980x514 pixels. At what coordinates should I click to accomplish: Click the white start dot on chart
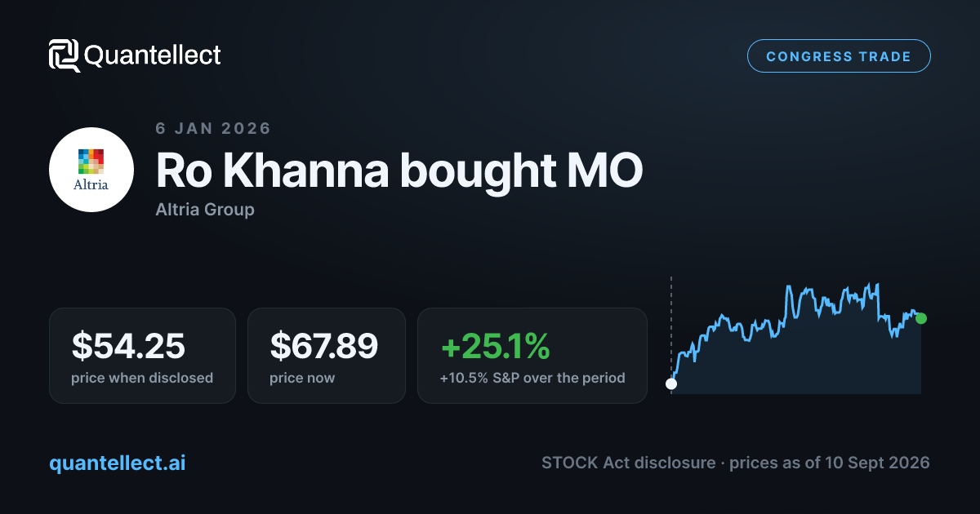[x=671, y=383]
